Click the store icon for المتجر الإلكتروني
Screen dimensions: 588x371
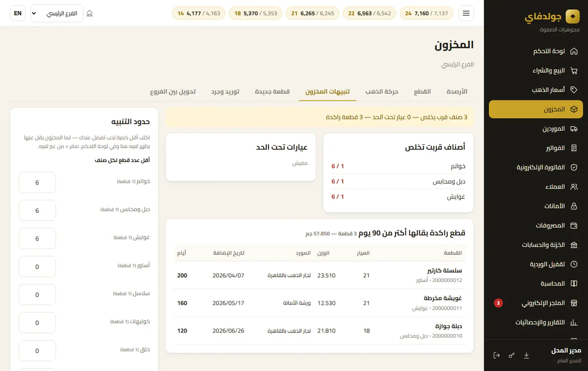(x=574, y=303)
